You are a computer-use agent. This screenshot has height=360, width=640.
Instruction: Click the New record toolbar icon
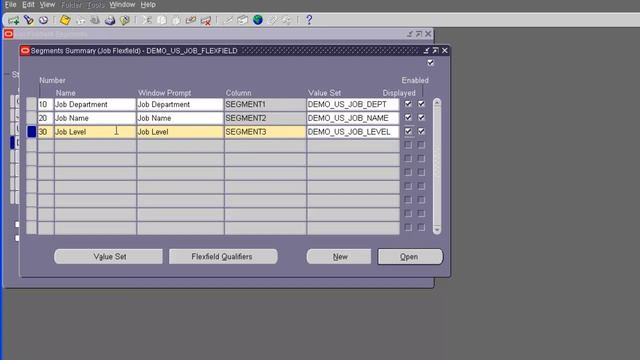(14, 20)
